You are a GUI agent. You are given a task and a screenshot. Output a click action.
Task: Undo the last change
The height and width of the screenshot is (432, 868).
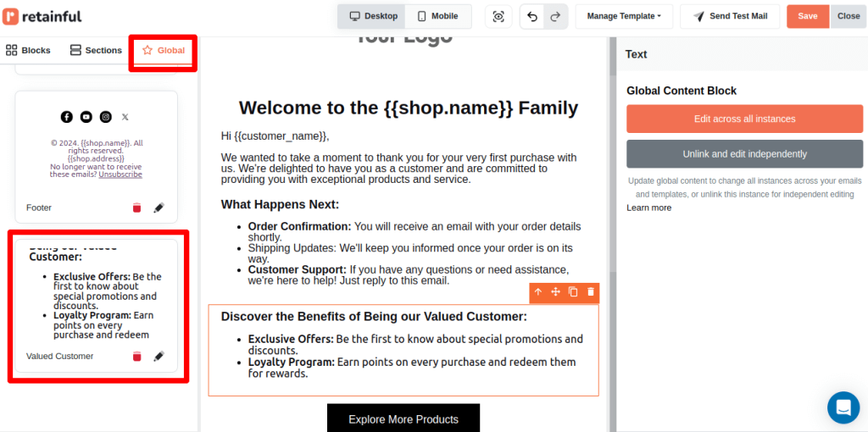(x=532, y=17)
